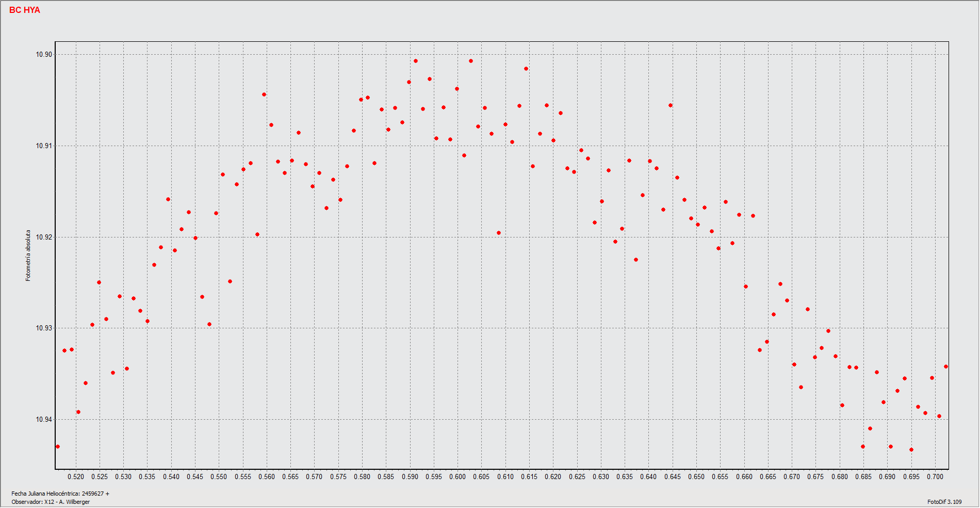The image size is (980, 508).
Task: Click the Fecha Juliana Heliocéntrica footer text
Action: 60,494
